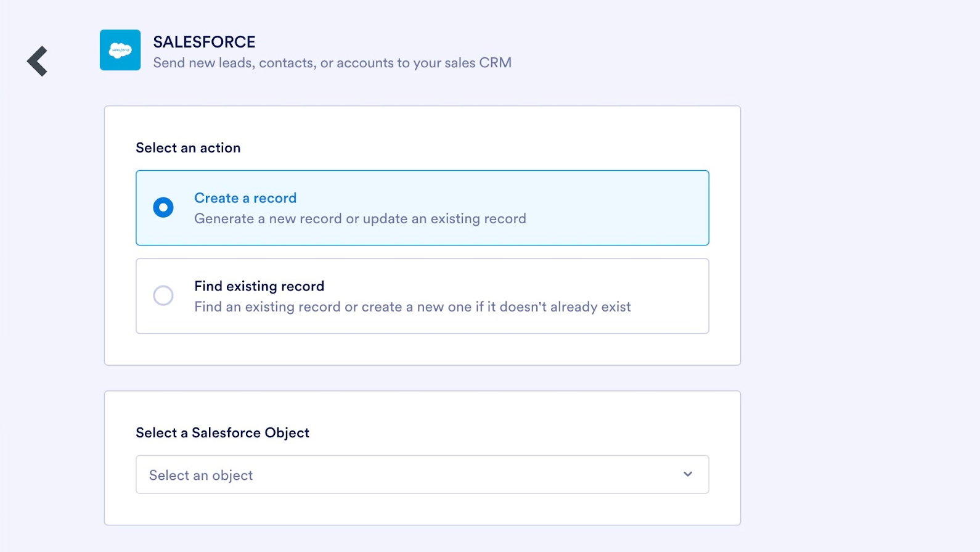Image resolution: width=980 pixels, height=552 pixels.
Task: Click the Find an existing record description text
Action: tap(412, 307)
